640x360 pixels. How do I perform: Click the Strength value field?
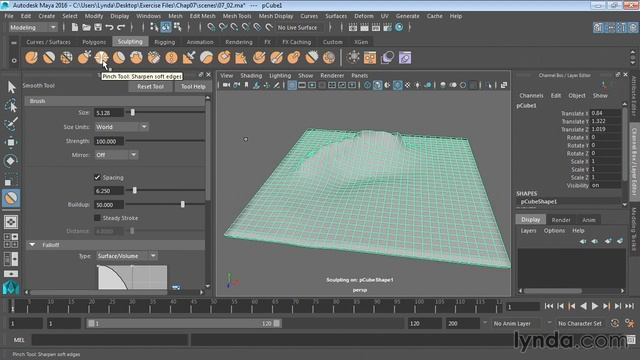pos(109,141)
